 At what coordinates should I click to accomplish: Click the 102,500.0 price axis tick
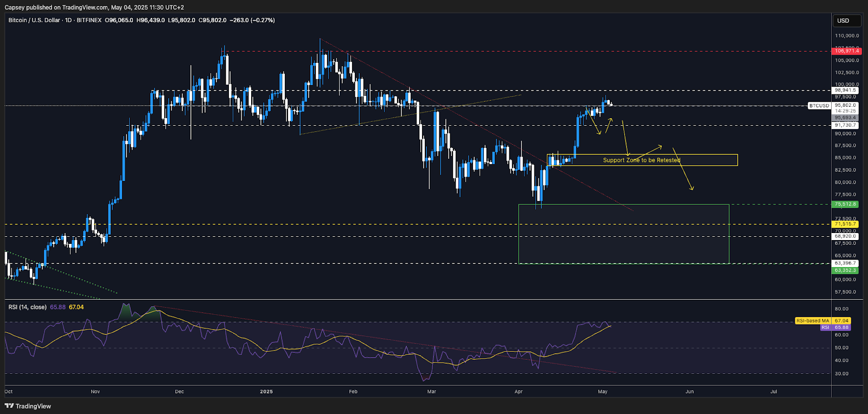coord(846,73)
